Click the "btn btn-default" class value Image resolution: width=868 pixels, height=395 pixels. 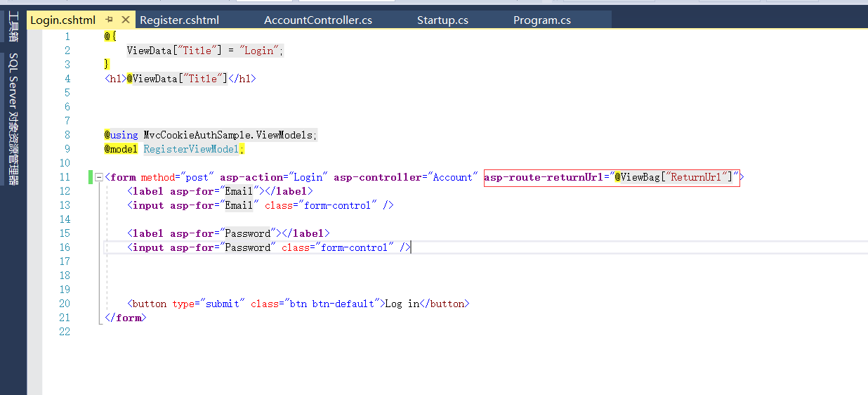332,304
